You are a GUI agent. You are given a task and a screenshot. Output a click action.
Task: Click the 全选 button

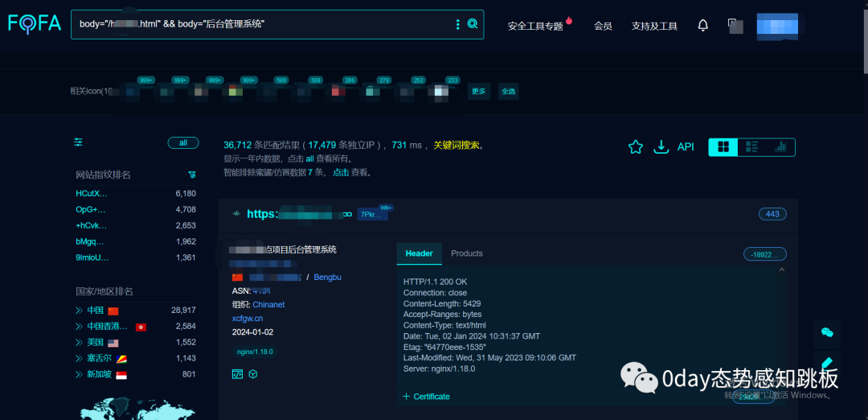508,92
